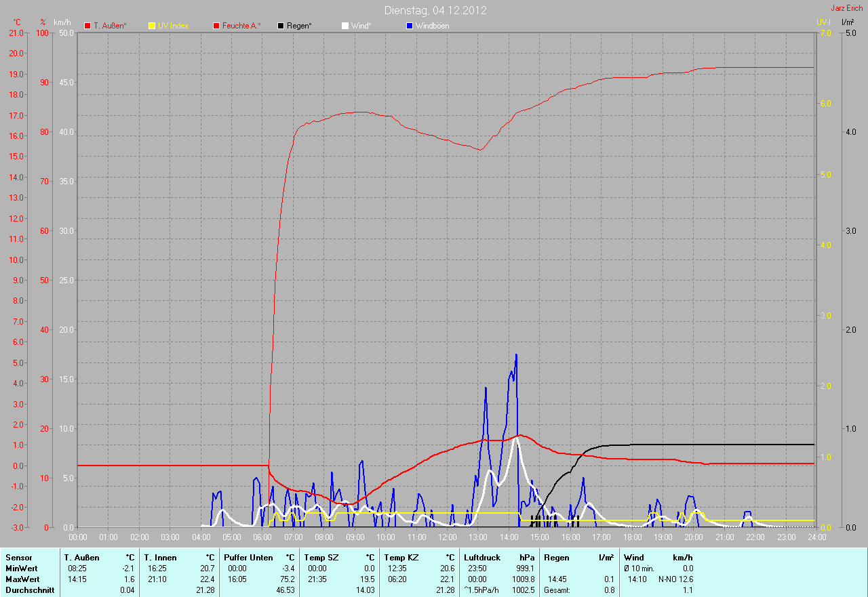Toggle the UV Index series label
The height and width of the screenshot is (597, 868).
pyautogui.click(x=173, y=26)
